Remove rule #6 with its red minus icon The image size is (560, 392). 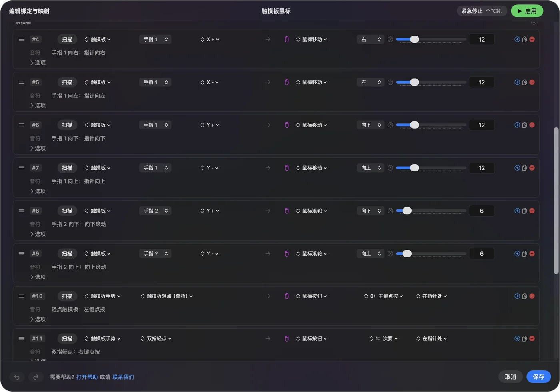(532, 125)
